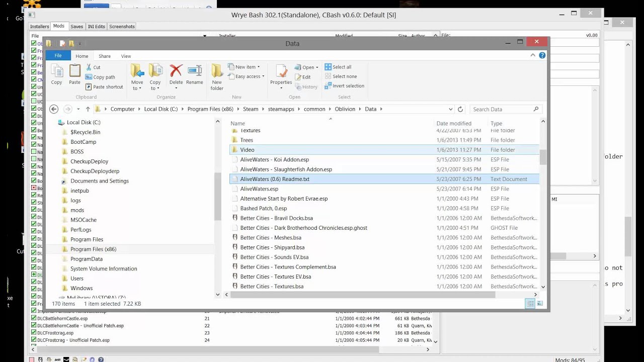Viewport: 644px width, 362px height.
Task: Click the New folder icon in the title bar toolbar
Action: coord(71,44)
